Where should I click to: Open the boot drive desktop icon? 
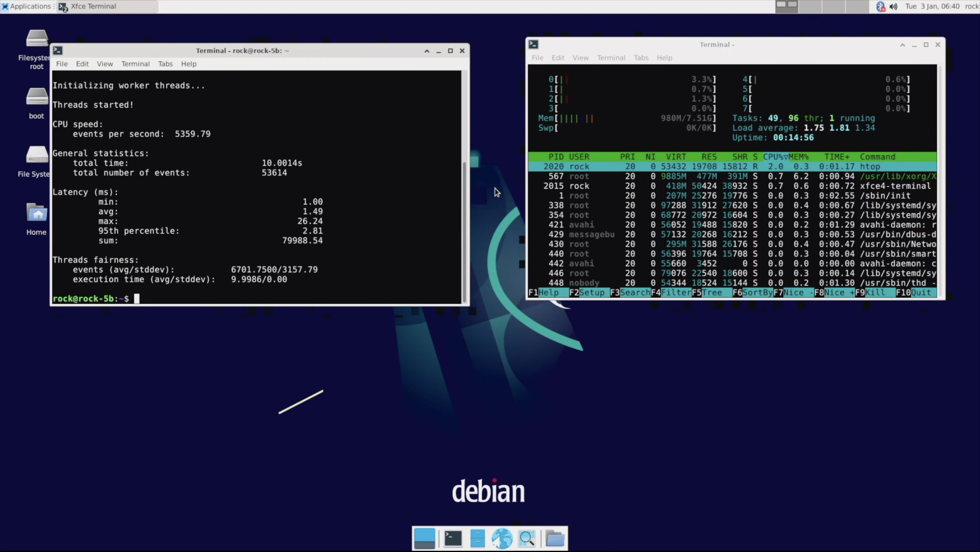37,98
